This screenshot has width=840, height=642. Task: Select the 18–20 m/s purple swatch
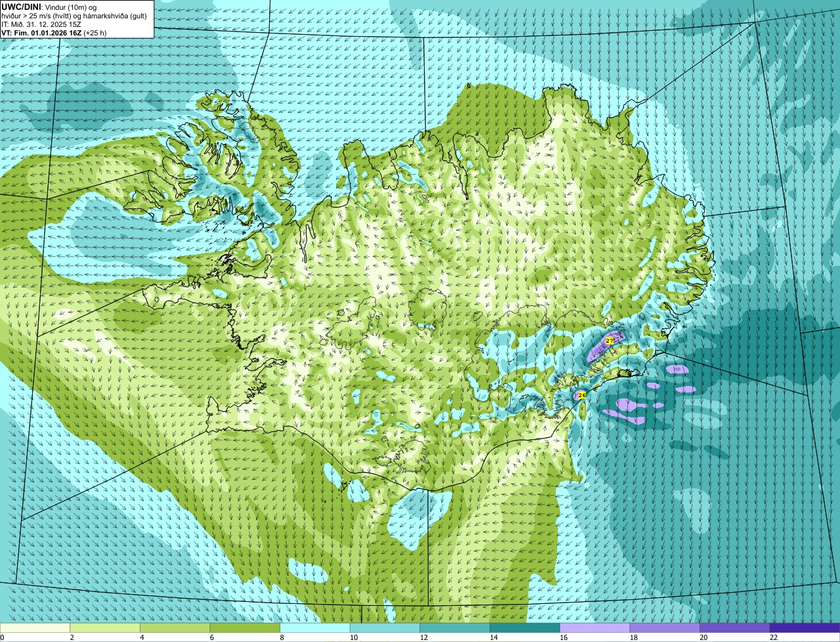(x=665, y=628)
